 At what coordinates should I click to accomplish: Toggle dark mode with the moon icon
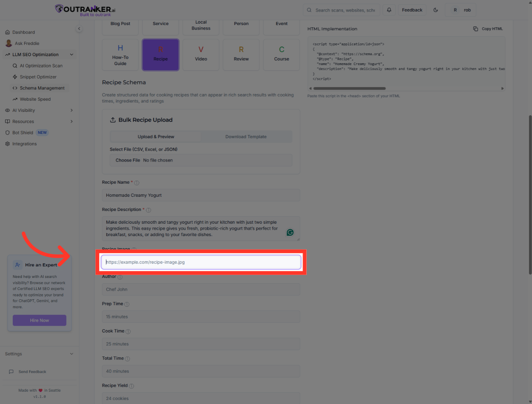[x=435, y=10]
